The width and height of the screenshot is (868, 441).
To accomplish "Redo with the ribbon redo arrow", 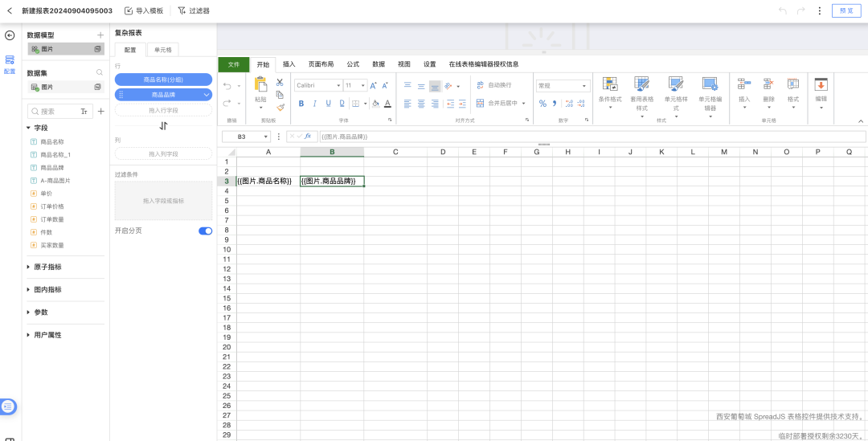I will [227, 103].
